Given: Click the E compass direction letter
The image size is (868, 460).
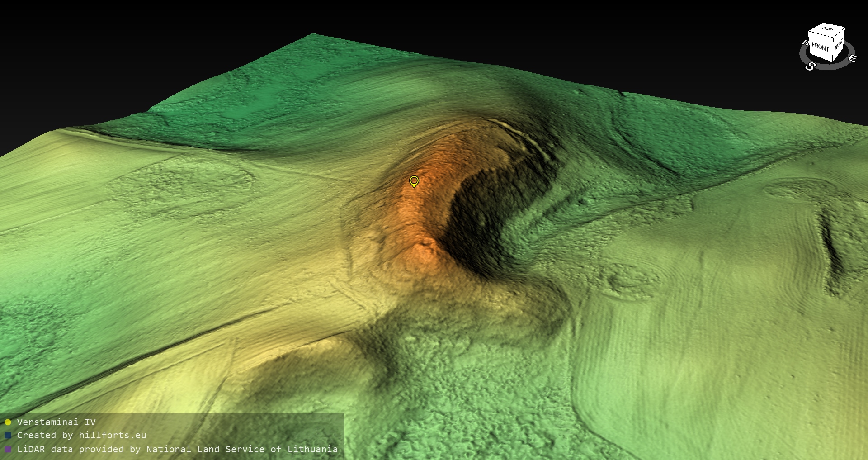Looking at the screenshot, I should pos(852,58).
